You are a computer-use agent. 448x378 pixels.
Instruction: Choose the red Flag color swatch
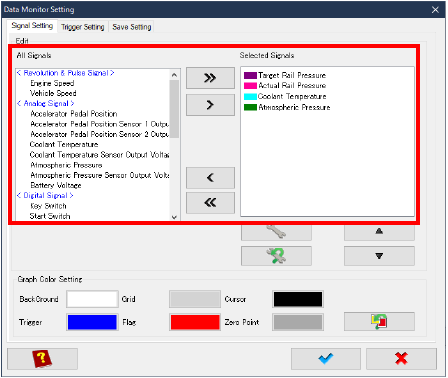pos(195,322)
